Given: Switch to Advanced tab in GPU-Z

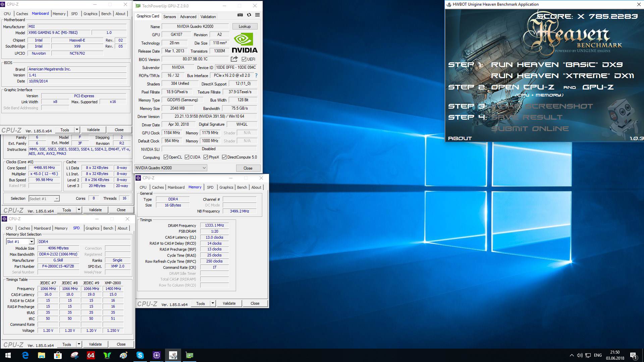Looking at the screenshot, I should click(x=188, y=17).
